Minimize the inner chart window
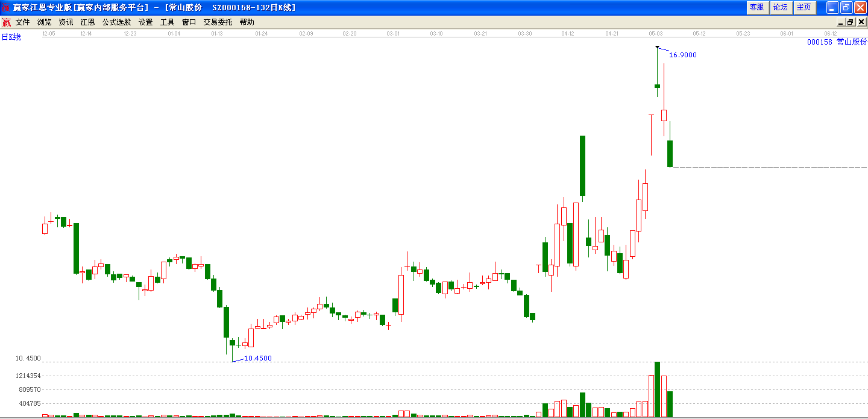 click(x=841, y=22)
